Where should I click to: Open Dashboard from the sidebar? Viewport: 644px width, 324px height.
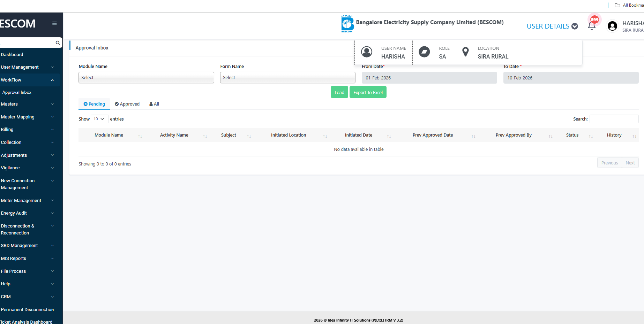[x=12, y=55]
